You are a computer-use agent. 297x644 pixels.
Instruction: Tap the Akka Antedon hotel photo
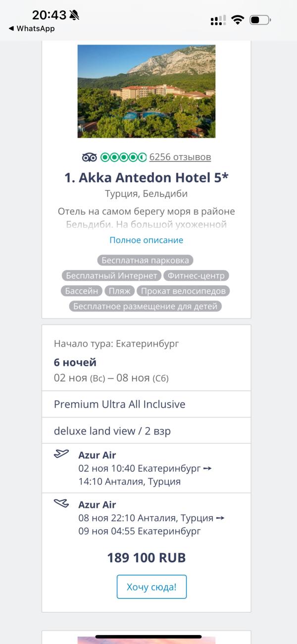pyautogui.click(x=147, y=91)
